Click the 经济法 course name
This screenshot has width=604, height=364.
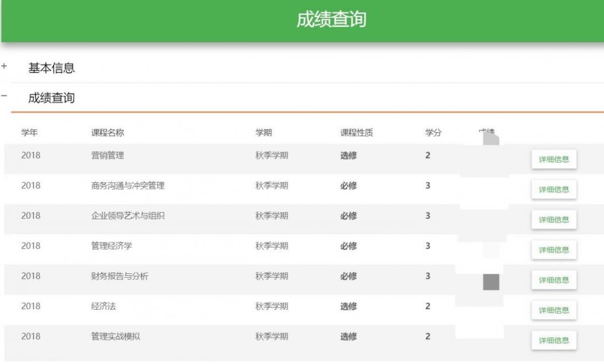click(103, 306)
